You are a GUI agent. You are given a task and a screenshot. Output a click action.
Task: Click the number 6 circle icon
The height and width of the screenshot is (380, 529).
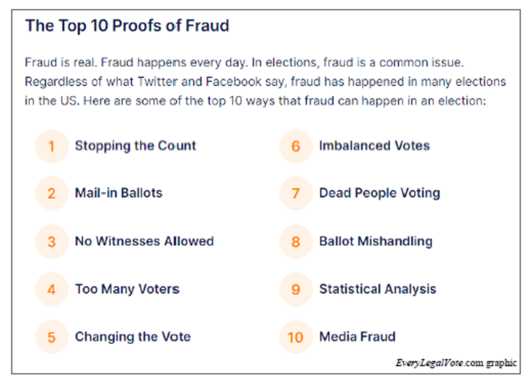click(x=296, y=146)
